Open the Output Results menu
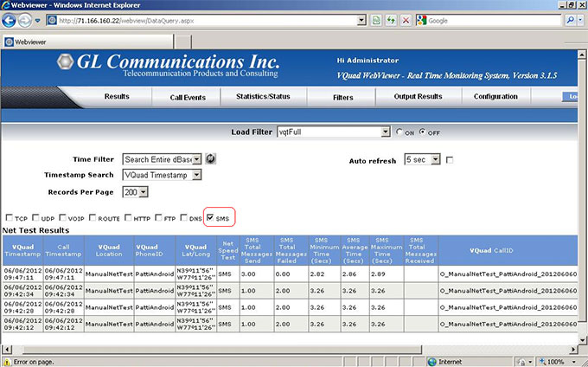The height and width of the screenshot is (367, 588). (x=419, y=97)
